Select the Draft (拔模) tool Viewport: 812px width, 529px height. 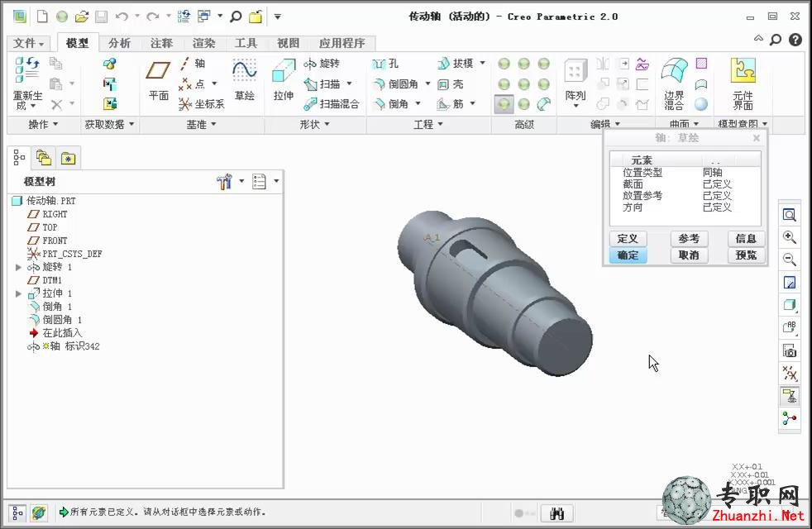(456, 64)
